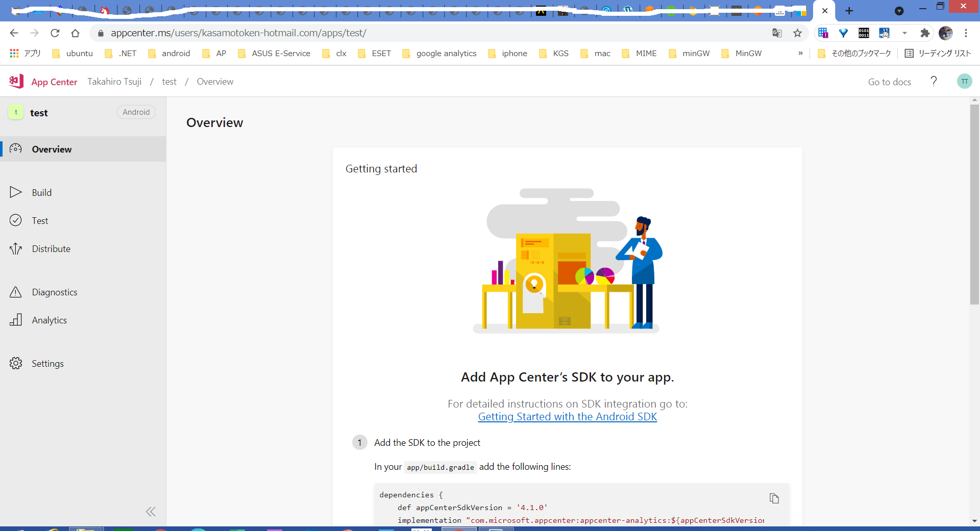Go to App Center home link
The height and width of the screenshot is (531, 980).
tap(54, 82)
